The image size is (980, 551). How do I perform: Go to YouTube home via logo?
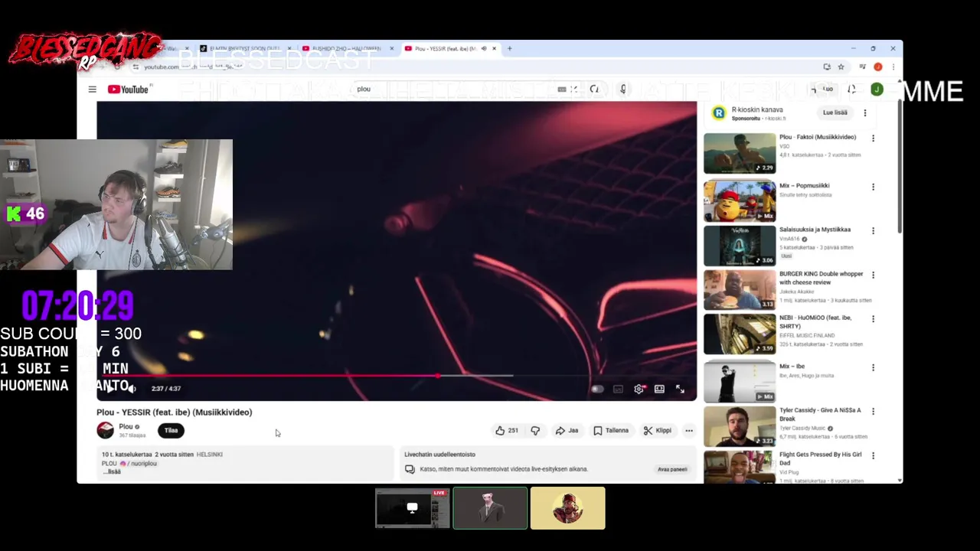[x=128, y=90]
